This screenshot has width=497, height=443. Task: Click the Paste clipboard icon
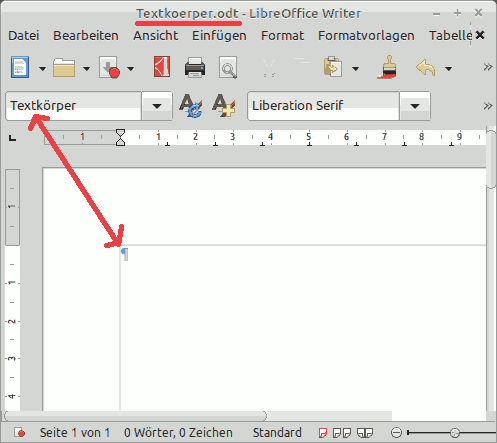coord(332,67)
